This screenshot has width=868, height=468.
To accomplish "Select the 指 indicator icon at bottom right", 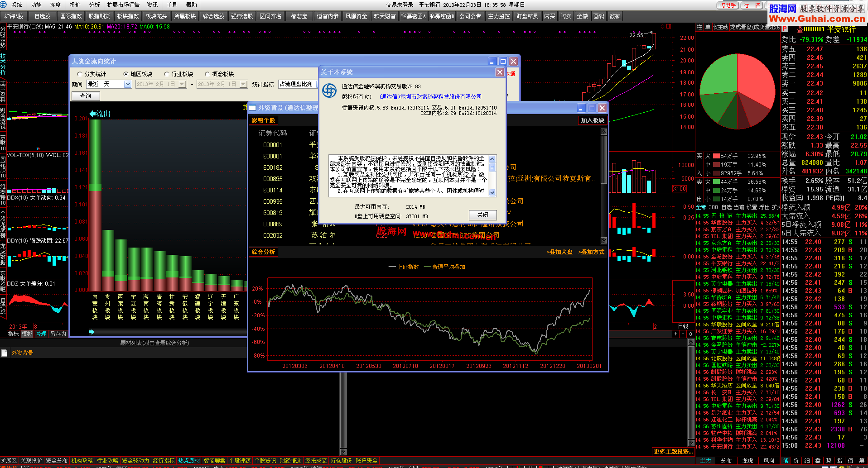I will tap(839, 460).
